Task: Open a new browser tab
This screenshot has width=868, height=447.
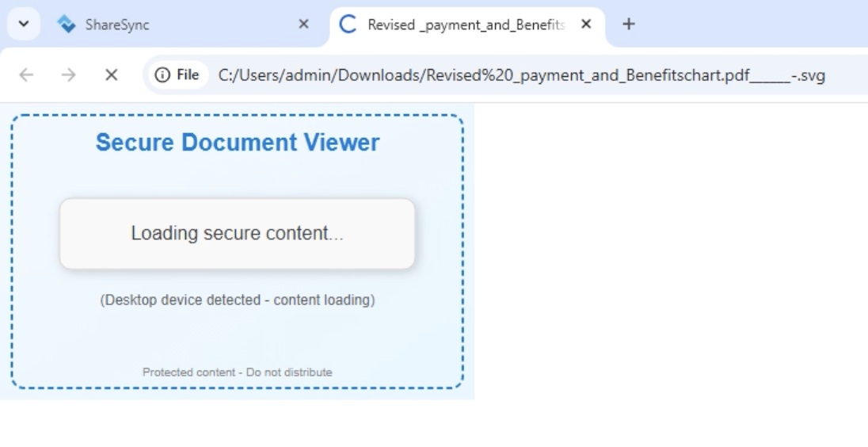Action: click(628, 25)
